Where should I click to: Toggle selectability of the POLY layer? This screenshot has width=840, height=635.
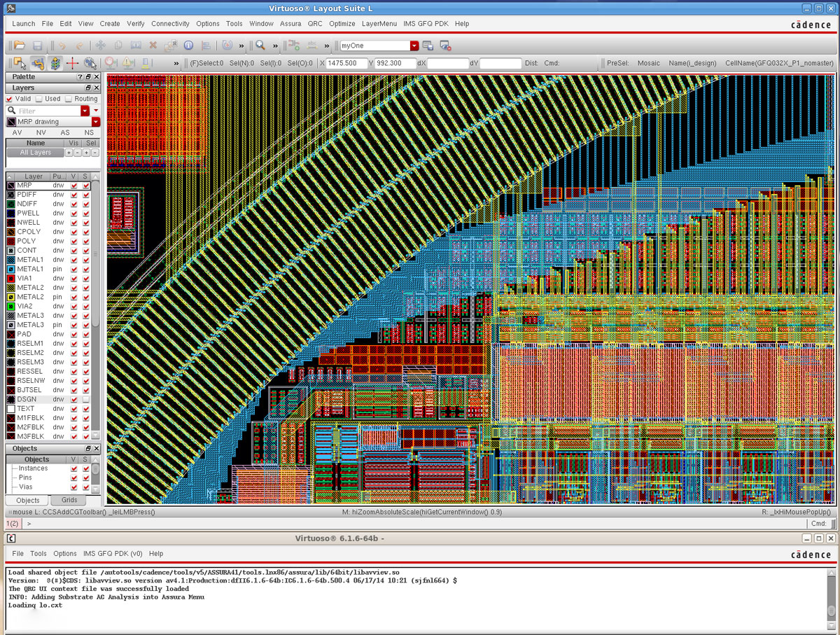(x=86, y=241)
